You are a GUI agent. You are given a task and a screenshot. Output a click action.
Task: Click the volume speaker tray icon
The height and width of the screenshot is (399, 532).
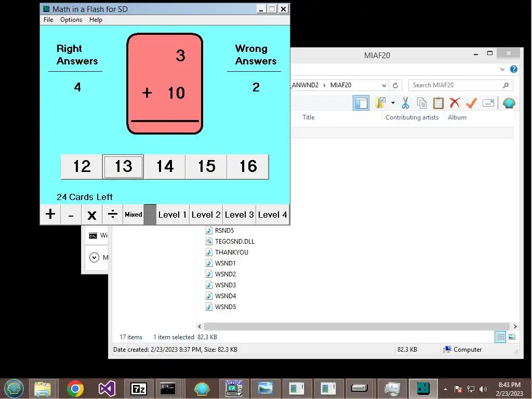[x=483, y=389]
